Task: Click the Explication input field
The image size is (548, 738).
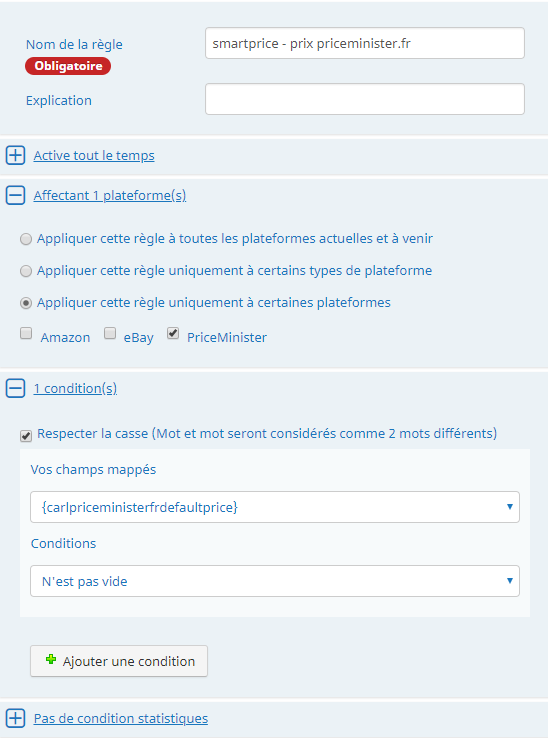Action: tap(365, 99)
